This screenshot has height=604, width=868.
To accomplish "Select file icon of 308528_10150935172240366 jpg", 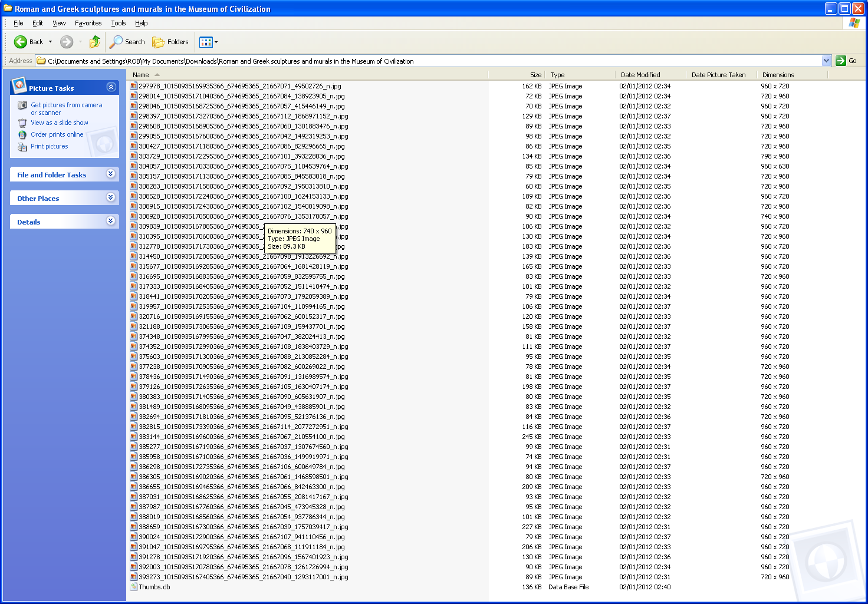I will pos(134,196).
